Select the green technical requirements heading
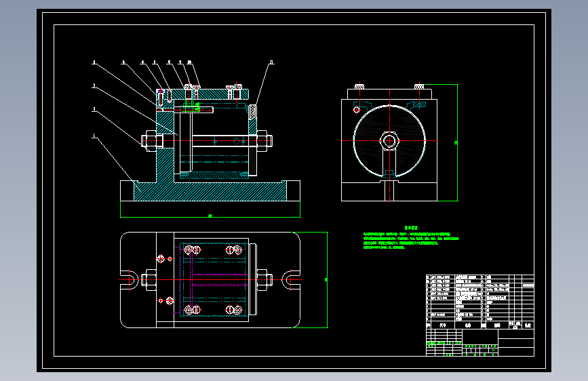The width and height of the screenshot is (588, 381). pos(411,228)
